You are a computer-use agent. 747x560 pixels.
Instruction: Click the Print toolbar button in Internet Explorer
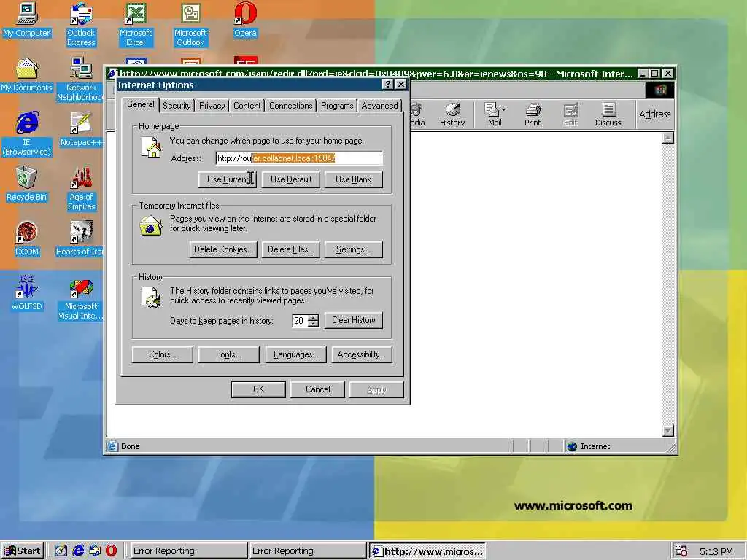[x=533, y=114]
